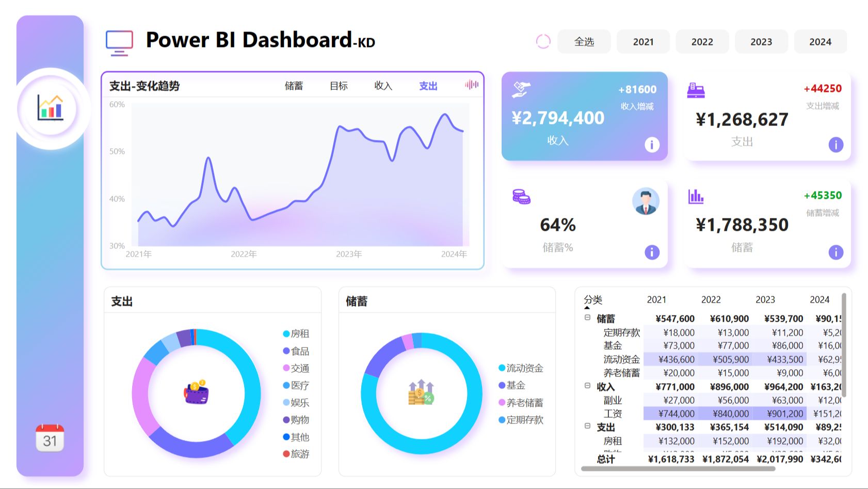Select 养老储蓄 legend item in 储蓄 chart
Screen dimensions: 868x489
coord(521,402)
